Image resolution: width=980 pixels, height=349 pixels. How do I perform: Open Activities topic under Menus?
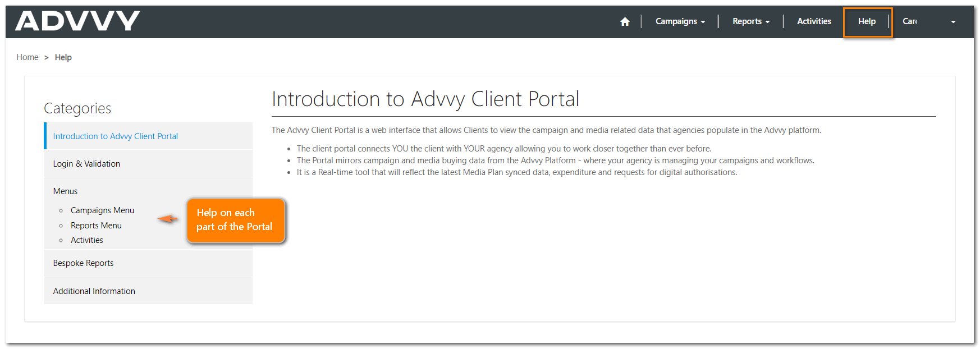(87, 240)
